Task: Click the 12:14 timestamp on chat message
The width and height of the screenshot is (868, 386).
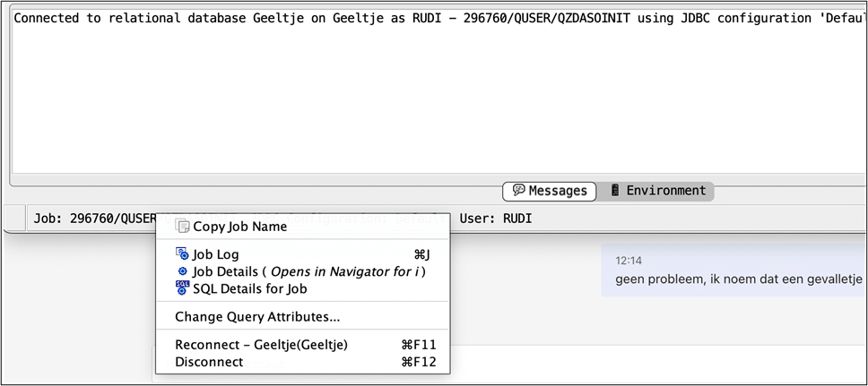Action: click(629, 261)
